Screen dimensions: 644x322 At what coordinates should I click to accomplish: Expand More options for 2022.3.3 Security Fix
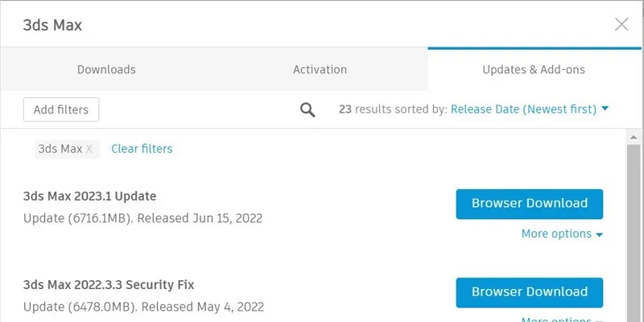click(562, 320)
